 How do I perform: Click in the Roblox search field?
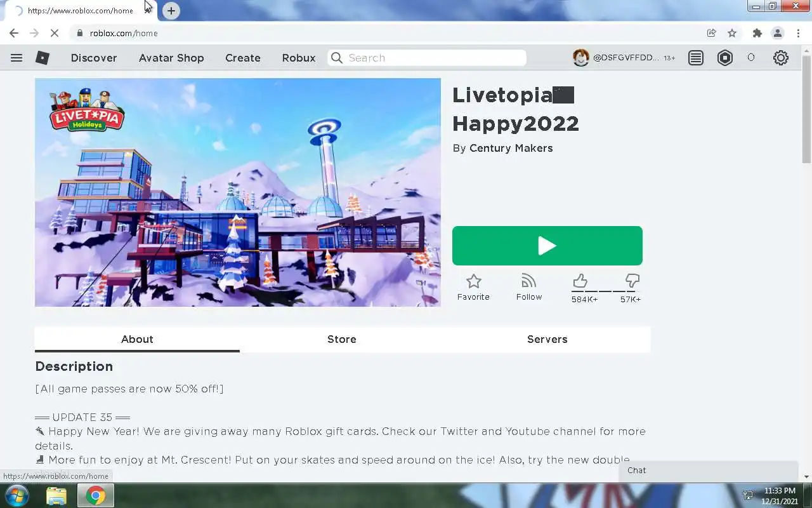pos(427,58)
